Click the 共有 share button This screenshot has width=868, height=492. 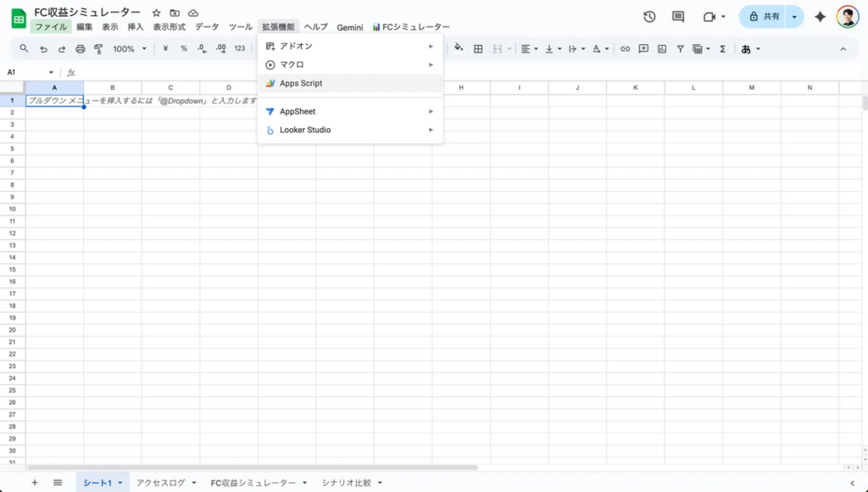(763, 16)
